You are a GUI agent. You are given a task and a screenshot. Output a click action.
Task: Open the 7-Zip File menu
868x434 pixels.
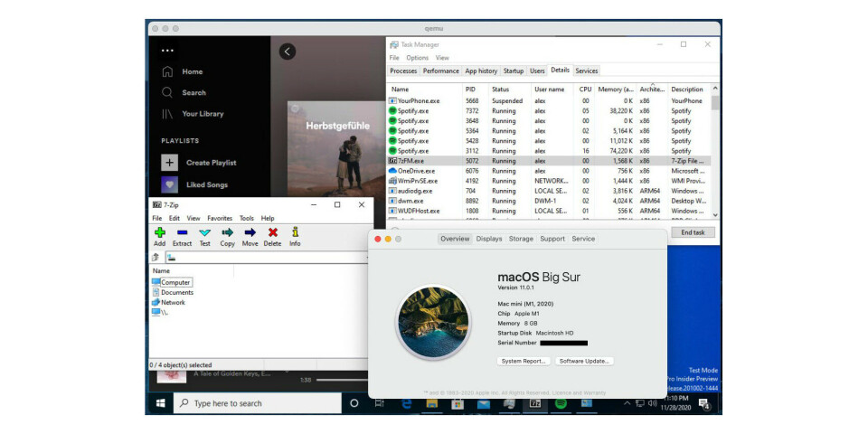tap(157, 218)
